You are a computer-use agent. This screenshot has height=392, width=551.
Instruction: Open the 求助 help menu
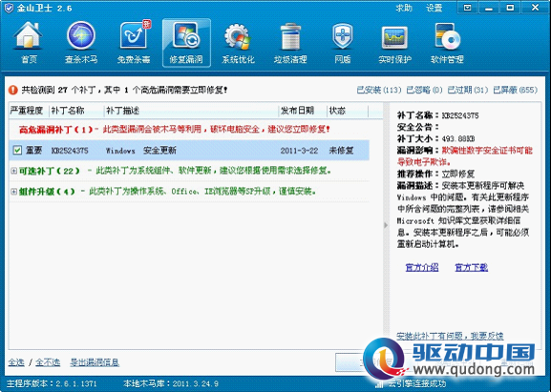404,8
